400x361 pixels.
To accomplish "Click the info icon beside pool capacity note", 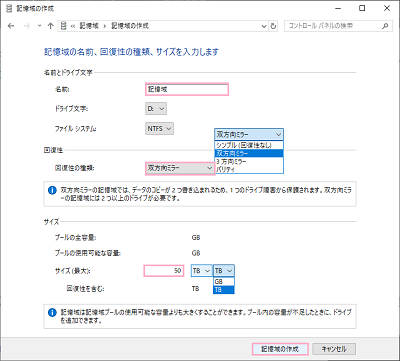I will (52, 313).
